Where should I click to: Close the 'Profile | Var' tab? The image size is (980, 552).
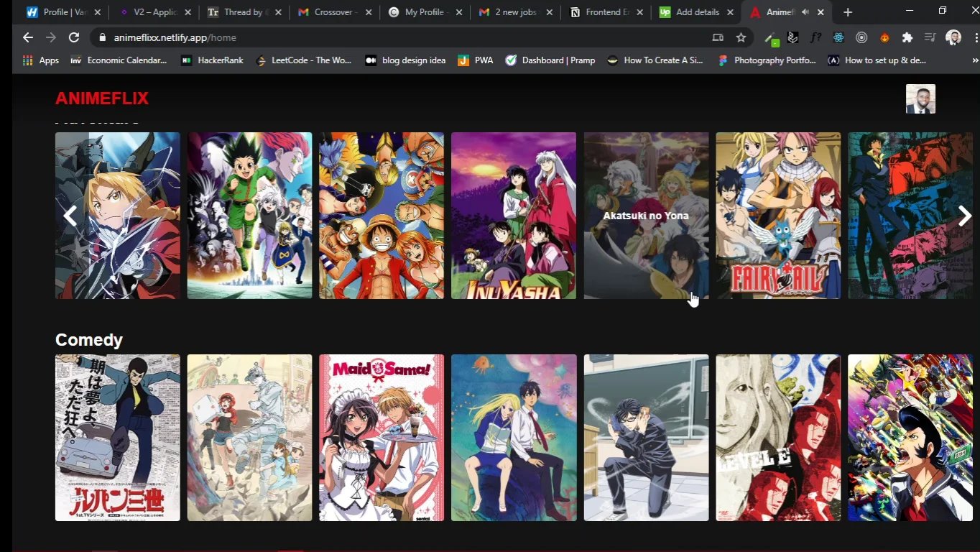(98, 12)
